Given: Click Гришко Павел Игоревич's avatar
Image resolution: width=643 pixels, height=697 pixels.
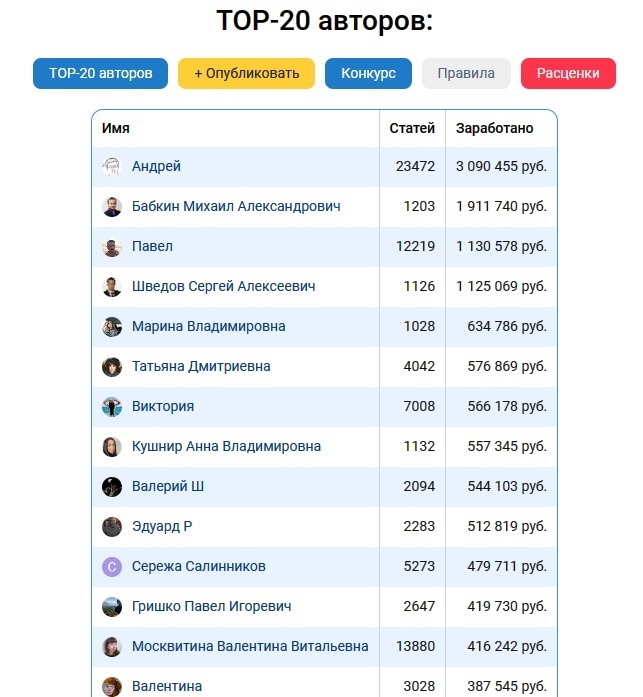Looking at the screenshot, I should coord(112,607).
